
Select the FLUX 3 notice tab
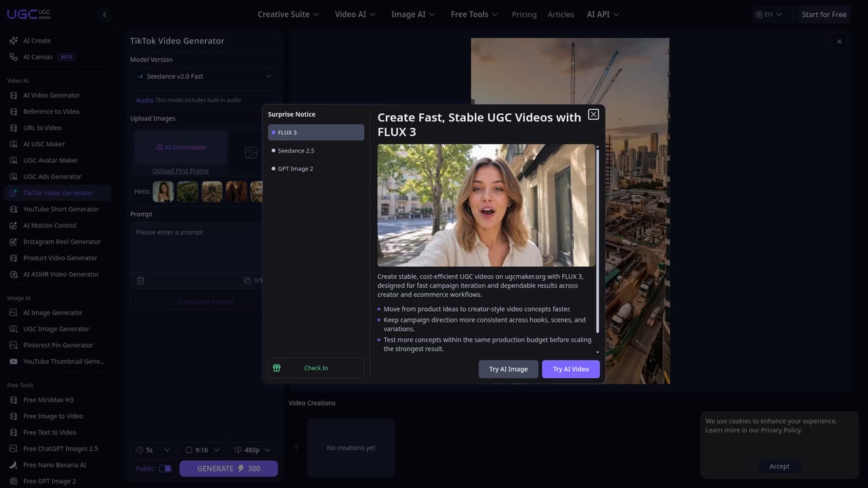316,132
